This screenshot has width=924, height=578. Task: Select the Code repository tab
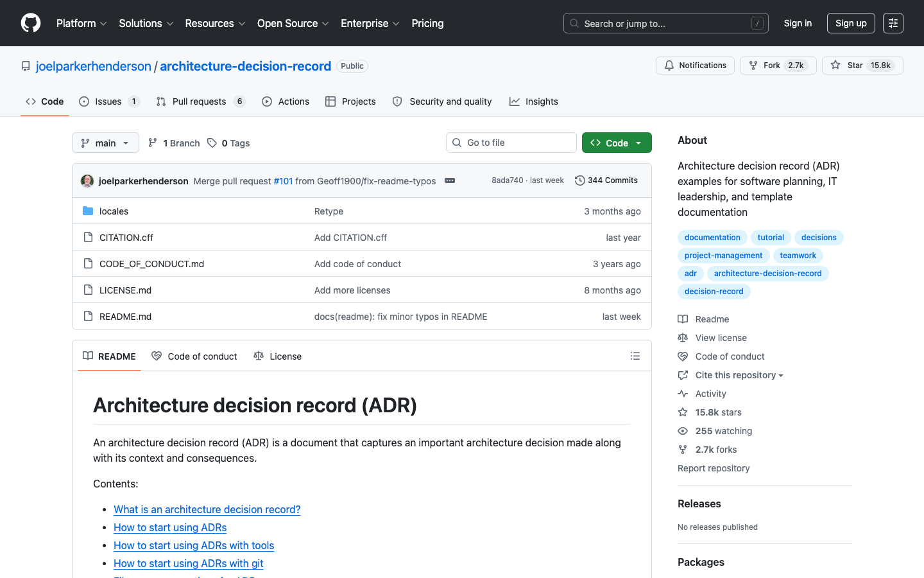(44, 101)
